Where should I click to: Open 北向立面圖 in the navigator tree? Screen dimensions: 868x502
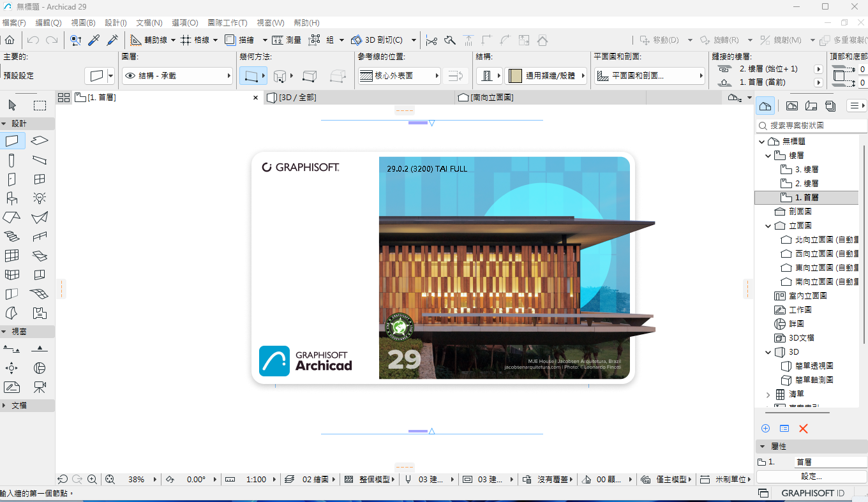pos(819,240)
